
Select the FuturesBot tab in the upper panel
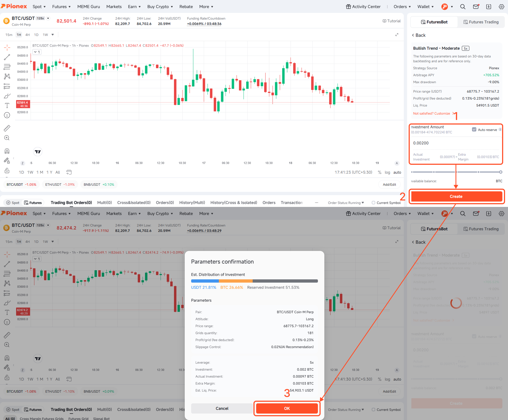tap(434, 22)
